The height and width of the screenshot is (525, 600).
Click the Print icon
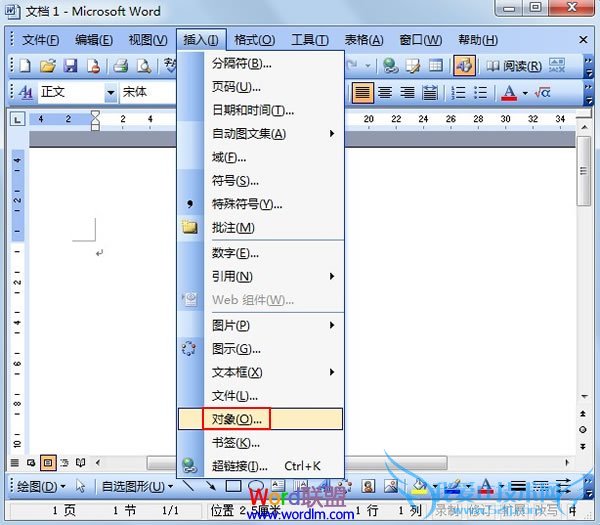click(x=121, y=66)
